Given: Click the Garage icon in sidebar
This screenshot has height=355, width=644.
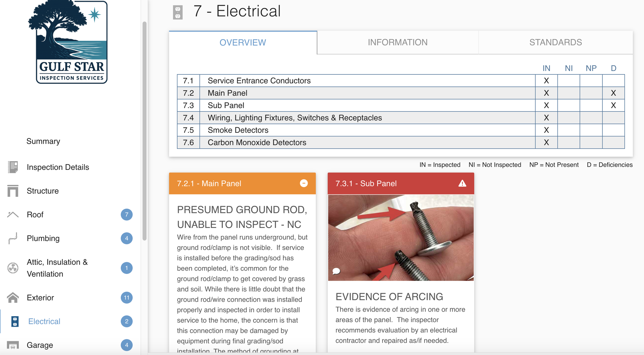Looking at the screenshot, I should pos(13,345).
